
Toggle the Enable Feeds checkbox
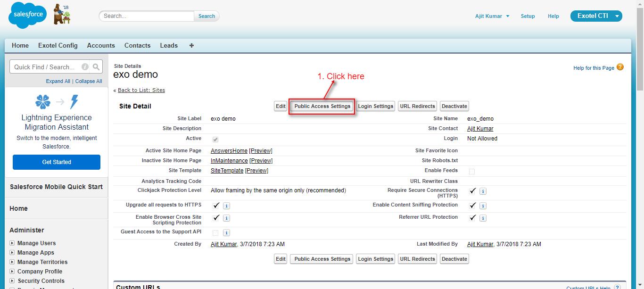pyautogui.click(x=472, y=172)
